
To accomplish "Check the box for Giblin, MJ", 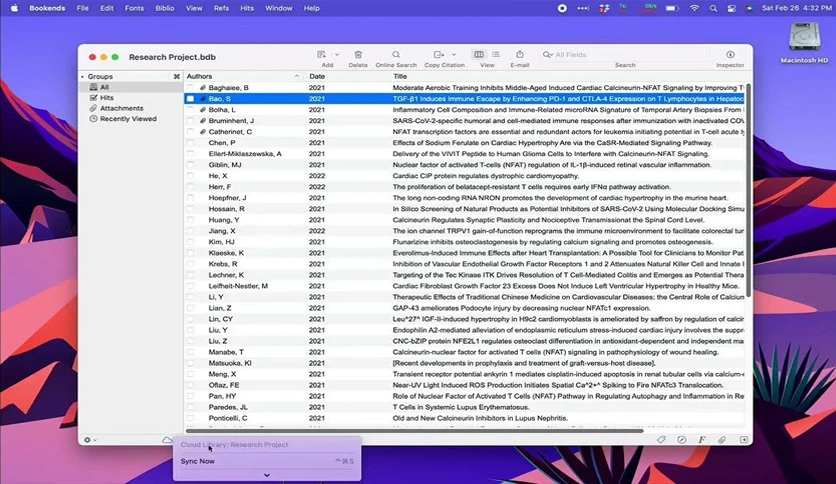I will (190, 165).
